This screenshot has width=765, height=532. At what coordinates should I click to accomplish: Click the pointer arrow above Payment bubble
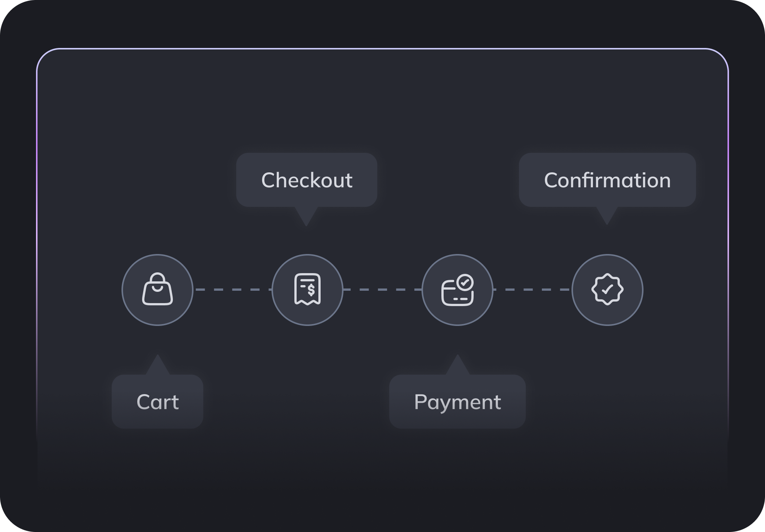(457, 365)
